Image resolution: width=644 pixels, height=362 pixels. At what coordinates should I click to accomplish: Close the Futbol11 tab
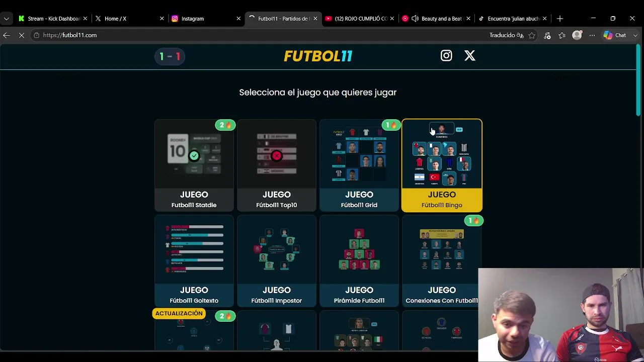tap(315, 19)
